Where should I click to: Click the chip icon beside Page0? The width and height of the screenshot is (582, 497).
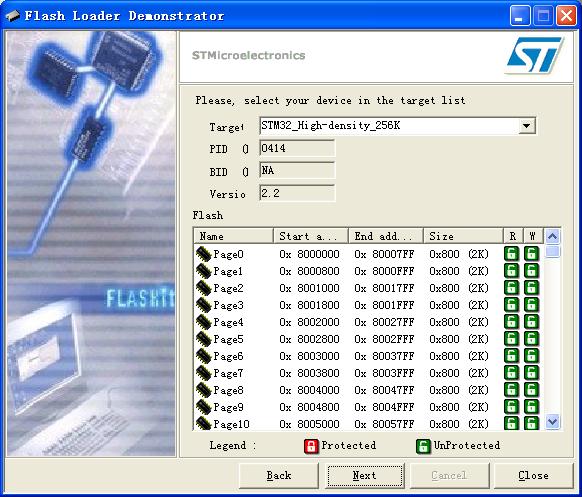click(203, 254)
